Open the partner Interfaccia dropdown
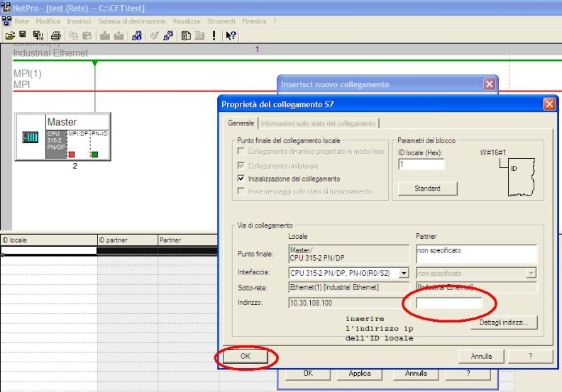The image size is (562, 392). pos(531,273)
